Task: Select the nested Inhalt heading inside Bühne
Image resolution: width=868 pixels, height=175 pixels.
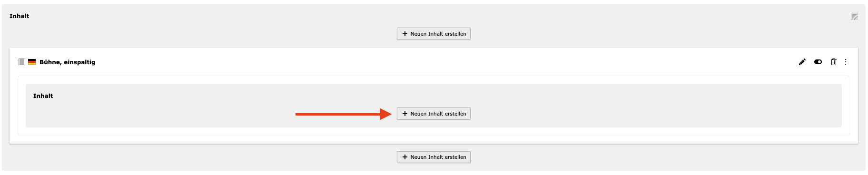Action: (x=43, y=96)
